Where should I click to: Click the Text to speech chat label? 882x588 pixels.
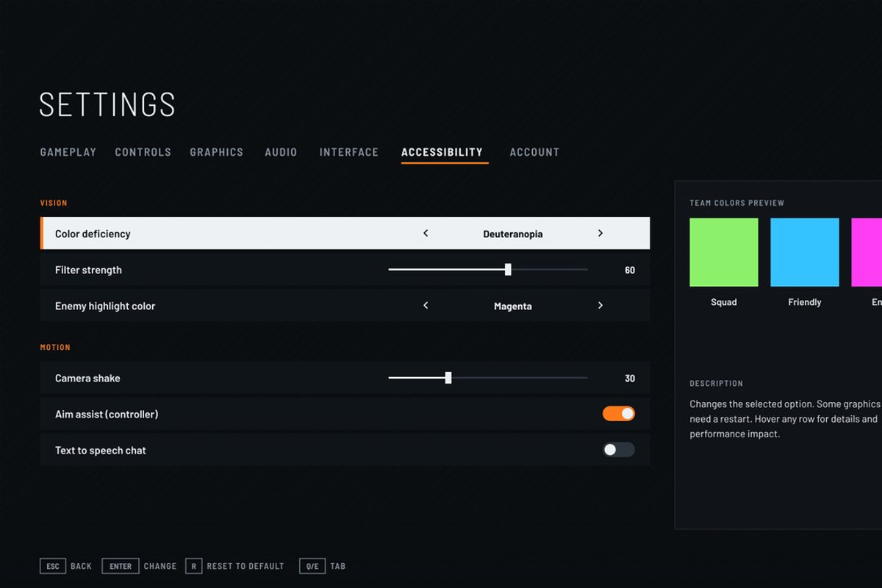101,450
